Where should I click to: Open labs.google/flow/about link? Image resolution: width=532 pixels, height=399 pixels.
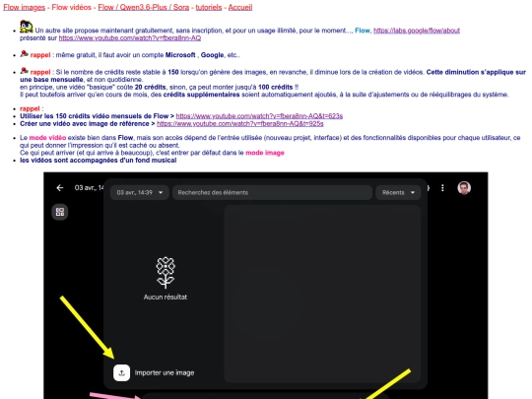pos(417,31)
